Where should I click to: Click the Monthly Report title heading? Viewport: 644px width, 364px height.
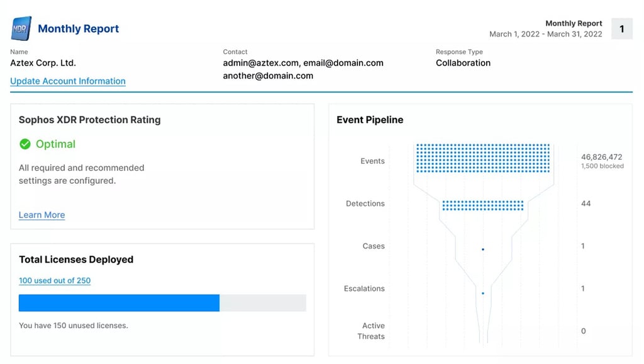(79, 29)
